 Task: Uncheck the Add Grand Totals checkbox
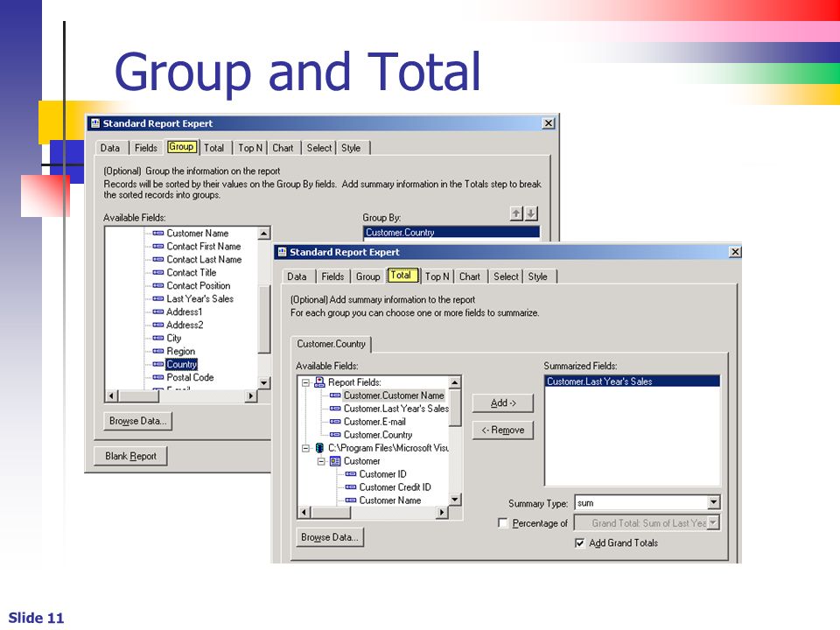coord(579,543)
